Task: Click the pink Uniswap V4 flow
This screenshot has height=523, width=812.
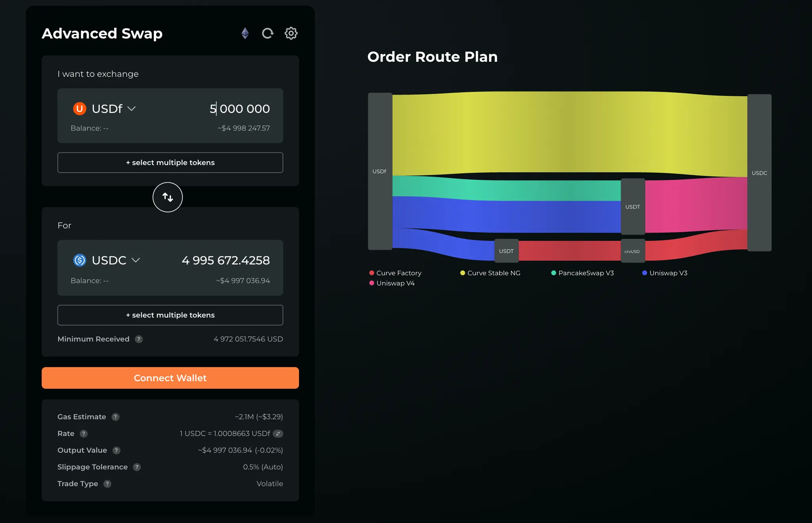Action: [x=696, y=205]
